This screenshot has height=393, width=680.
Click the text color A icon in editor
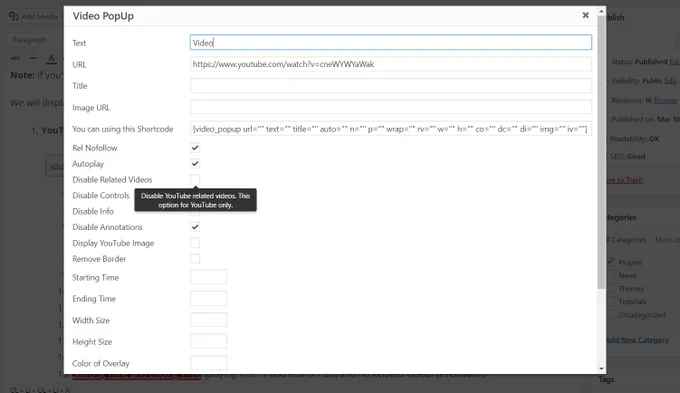tap(51, 58)
